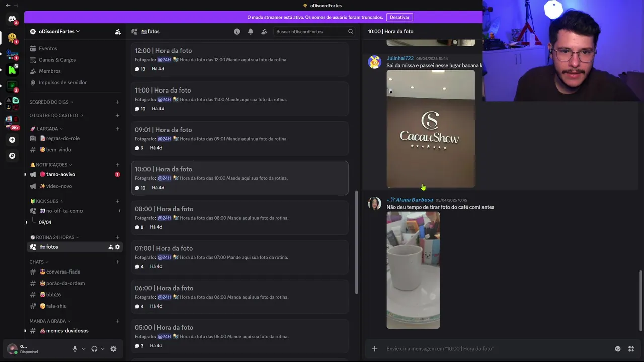Collapse the LARGADA category
Viewport: 644px width, 362px height.
click(46, 129)
